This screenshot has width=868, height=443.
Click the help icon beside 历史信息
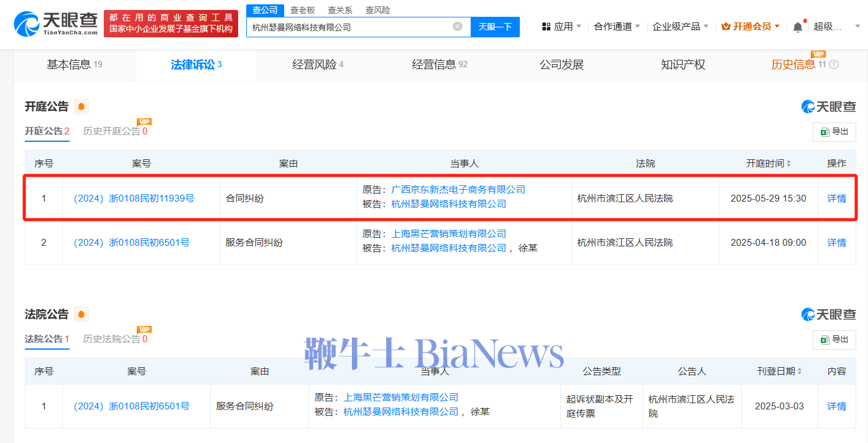(x=834, y=65)
